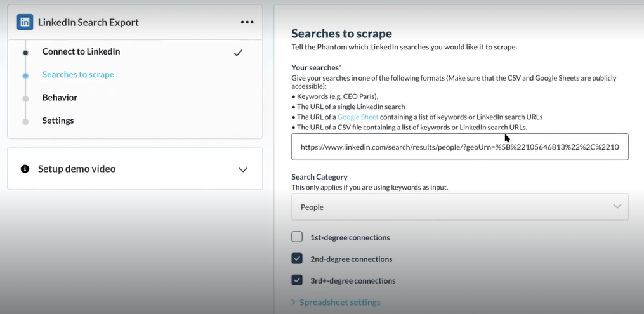Image resolution: width=644 pixels, height=314 pixels.
Task: Click the Search Category label
Action: [320, 177]
